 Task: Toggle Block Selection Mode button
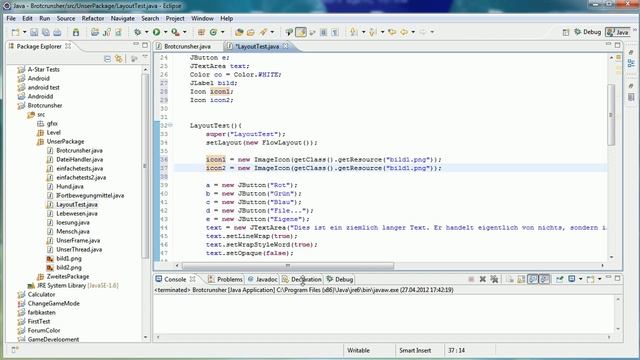(x=323, y=32)
